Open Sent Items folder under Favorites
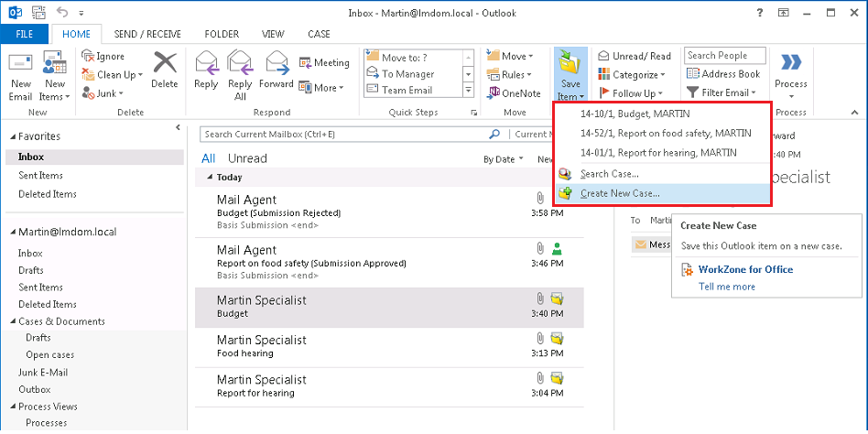Image resolution: width=868 pixels, height=434 pixels. (x=40, y=176)
